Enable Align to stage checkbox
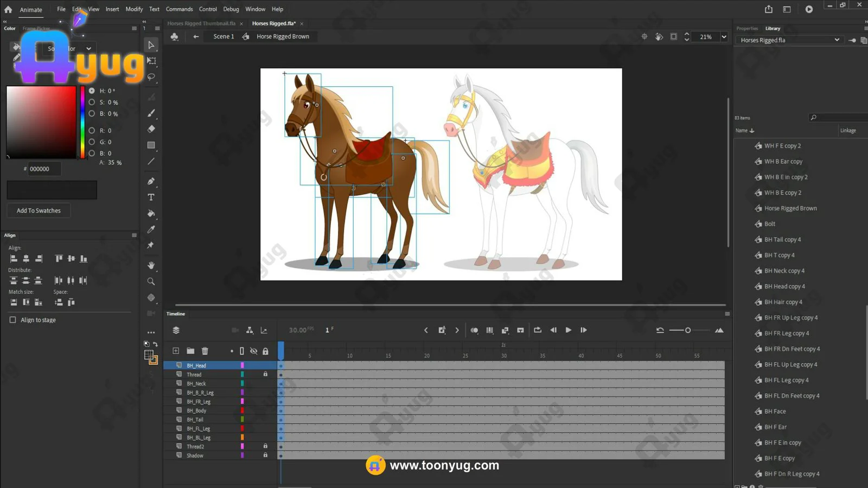Image resolution: width=868 pixels, height=488 pixels. pos(13,320)
